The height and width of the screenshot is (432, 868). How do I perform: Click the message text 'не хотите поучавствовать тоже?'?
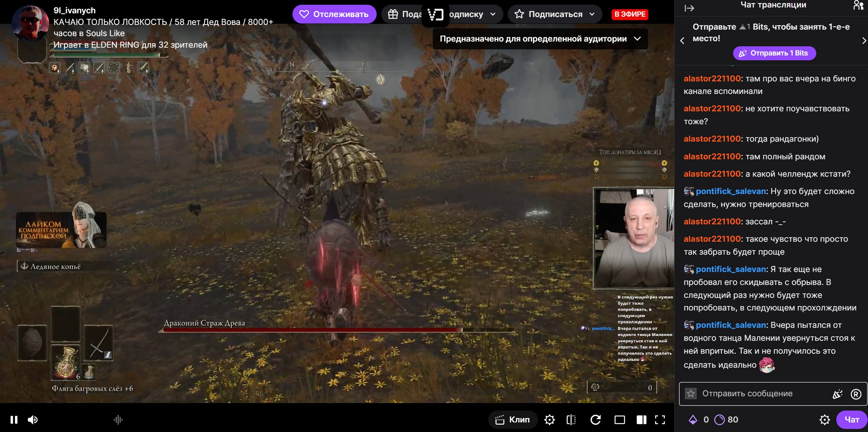coord(767,115)
